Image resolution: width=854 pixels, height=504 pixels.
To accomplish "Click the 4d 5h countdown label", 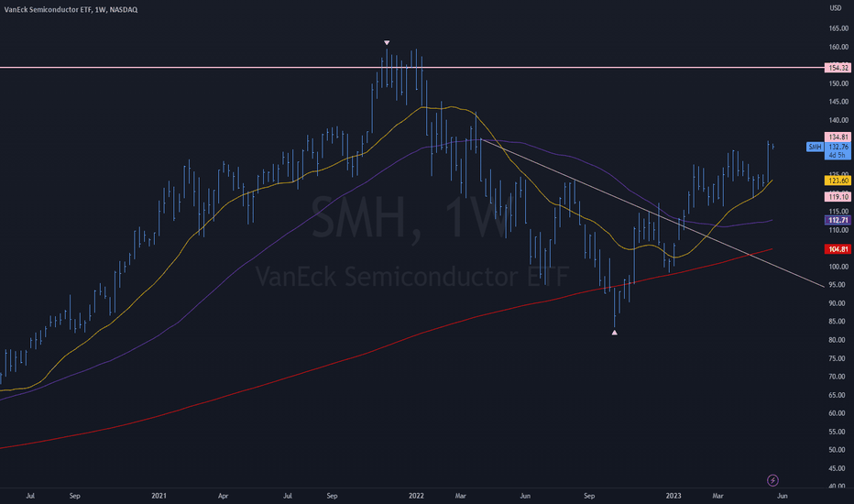I will coord(838,155).
